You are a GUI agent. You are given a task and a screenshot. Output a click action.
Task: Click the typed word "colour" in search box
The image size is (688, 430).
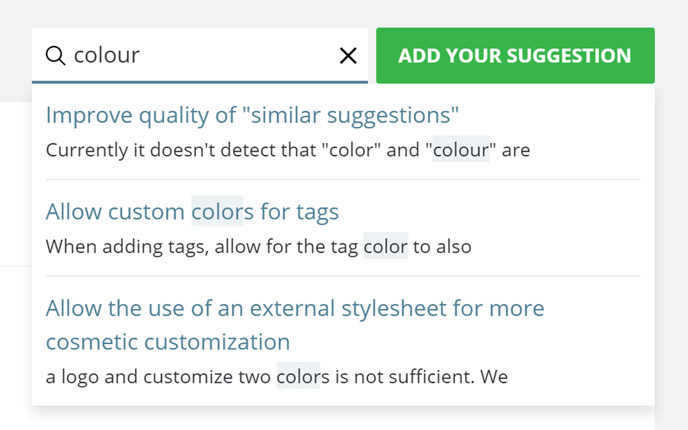tap(107, 56)
